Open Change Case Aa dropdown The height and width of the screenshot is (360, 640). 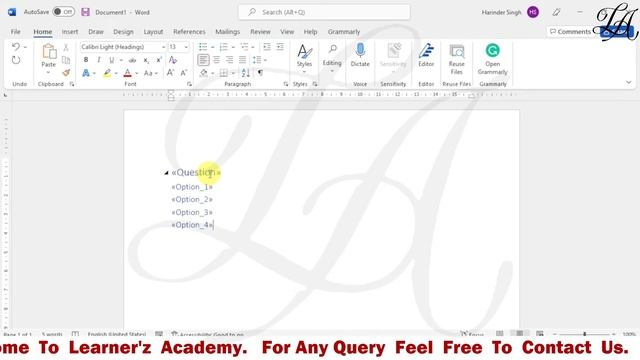tap(150, 73)
